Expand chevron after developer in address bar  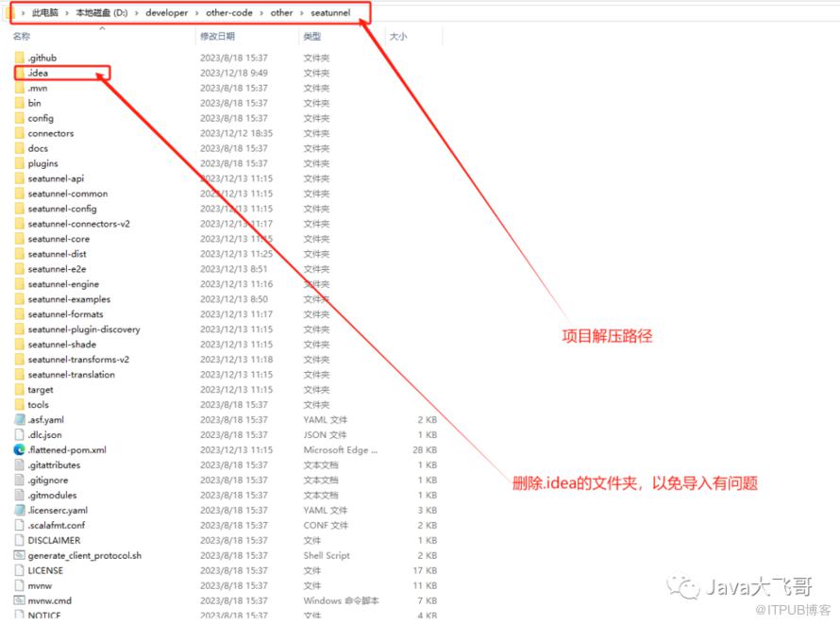pyautogui.click(x=196, y=13)
